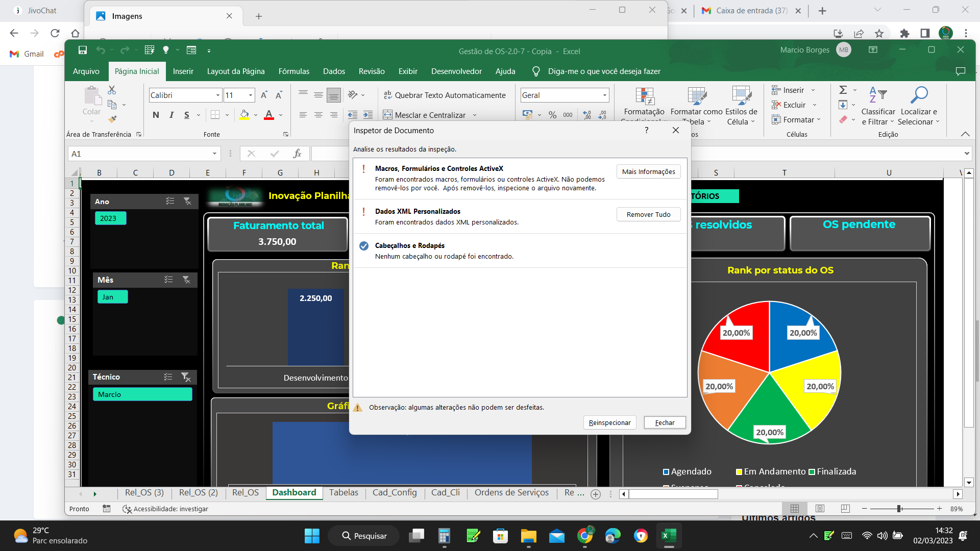980x551 pixels.
Task: Open the Inserir cells dropdown
Action: tap(813, 90)
